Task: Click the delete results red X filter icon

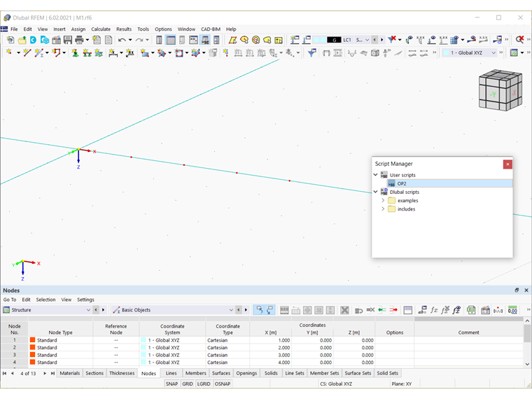Action: pyautogui.click(x=392, y=40)
